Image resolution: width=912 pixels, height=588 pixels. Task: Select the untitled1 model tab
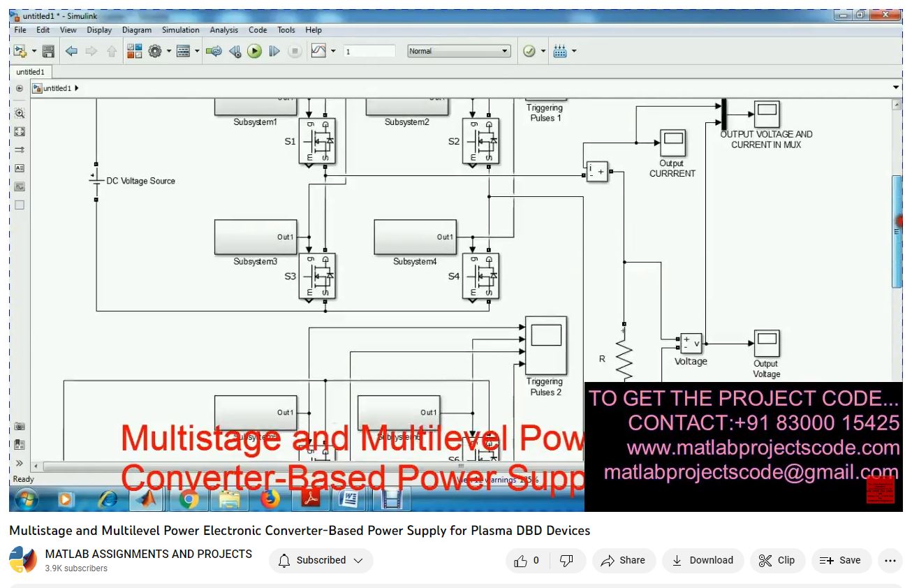coord(30,72)
